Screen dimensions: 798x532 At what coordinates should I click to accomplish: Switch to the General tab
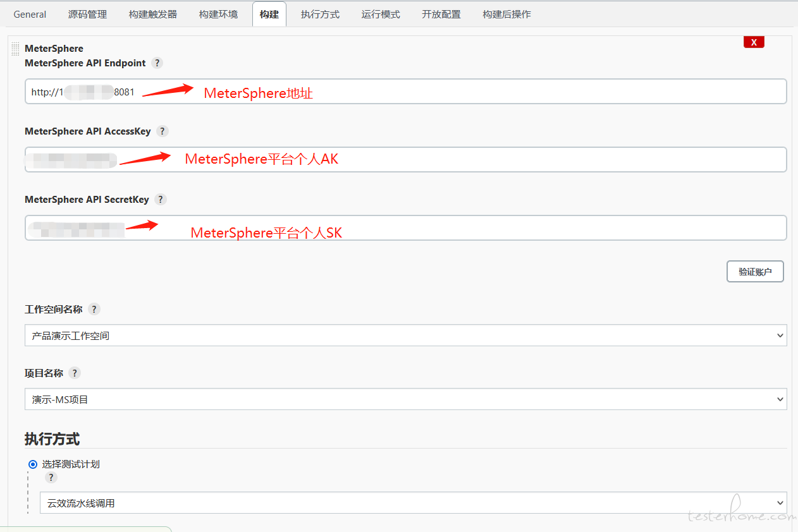(x=30, y=15)
